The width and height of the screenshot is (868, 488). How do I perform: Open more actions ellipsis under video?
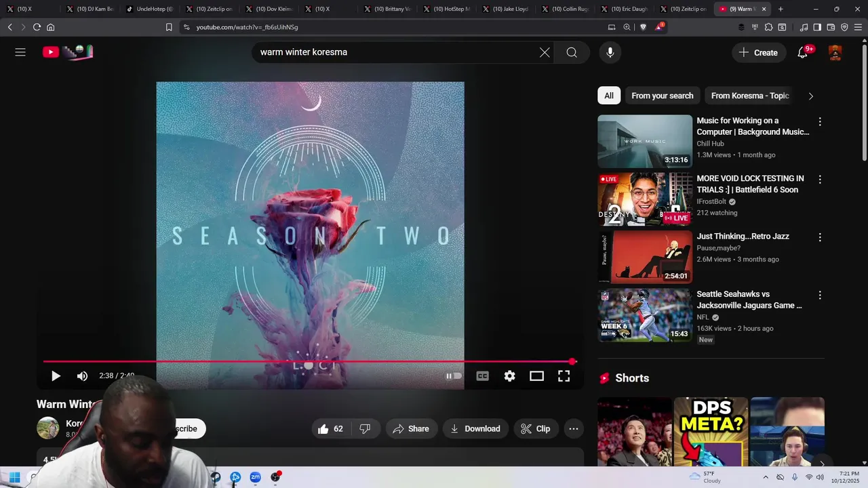click(574, 428)
